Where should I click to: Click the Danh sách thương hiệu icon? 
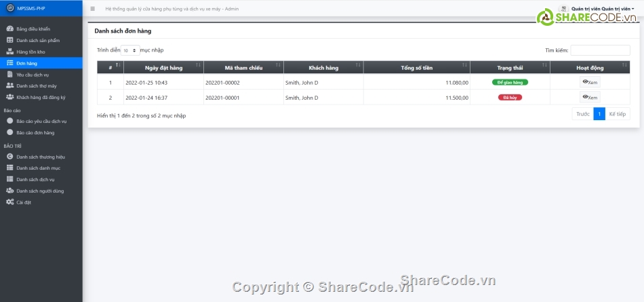pos(9,157)
